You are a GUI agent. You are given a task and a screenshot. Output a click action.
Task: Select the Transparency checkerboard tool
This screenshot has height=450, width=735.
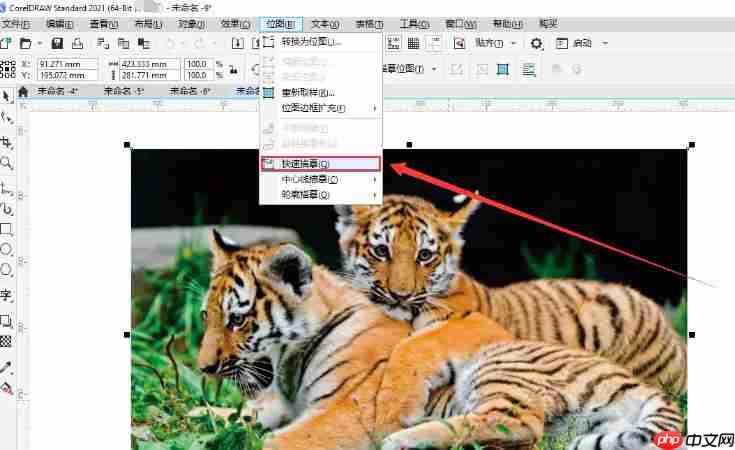coord(6,341)
